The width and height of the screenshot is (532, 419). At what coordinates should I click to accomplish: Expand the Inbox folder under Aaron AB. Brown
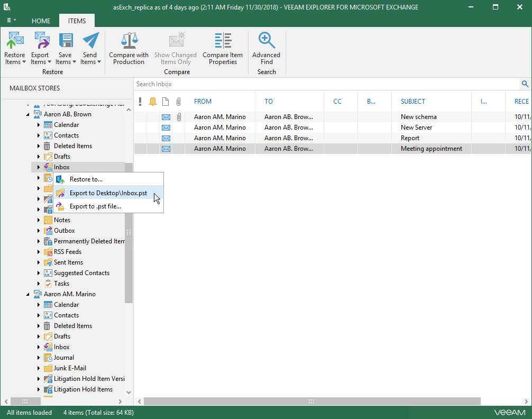pos(38,167)
